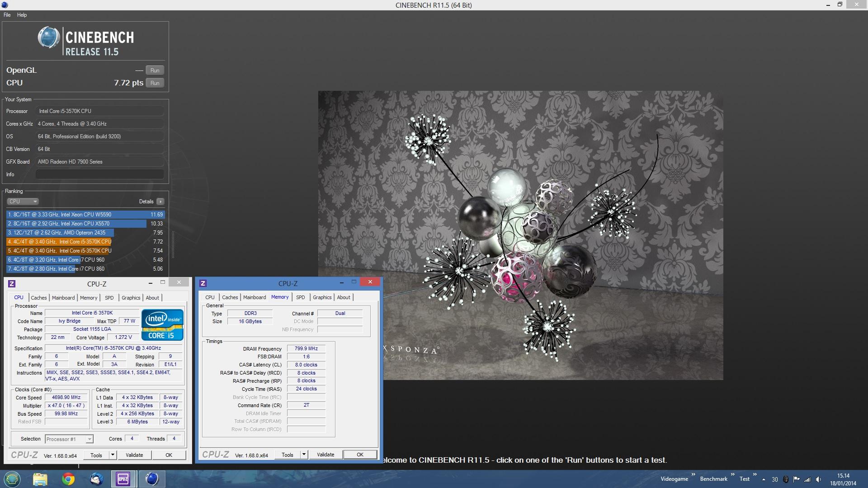Click the Cinebench app icon in title bar
The height and width of the screenshot is (488, 868).
click(5, 5)
